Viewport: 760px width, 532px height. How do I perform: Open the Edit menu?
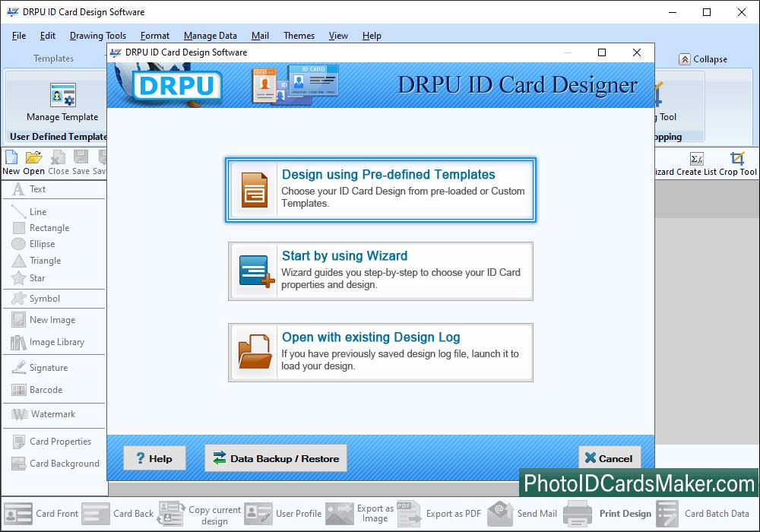[47, 36]
